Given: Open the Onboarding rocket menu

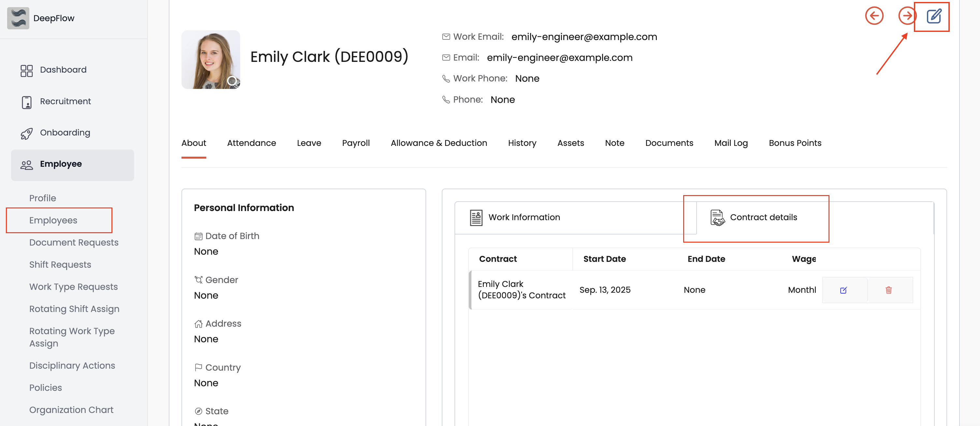Looking at the screenshot, I should [x=65, y=133].
